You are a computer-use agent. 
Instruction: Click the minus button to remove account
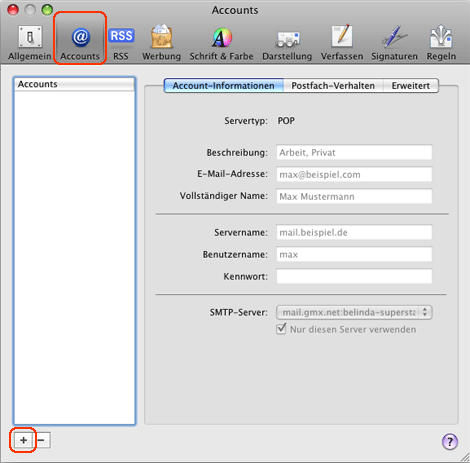click(42, 440)
